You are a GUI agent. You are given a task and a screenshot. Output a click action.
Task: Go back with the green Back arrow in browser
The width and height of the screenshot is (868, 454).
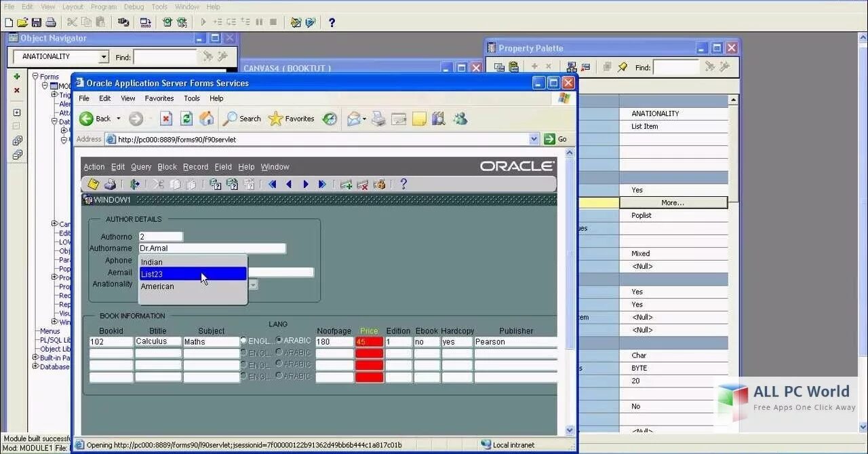point(87,119)
